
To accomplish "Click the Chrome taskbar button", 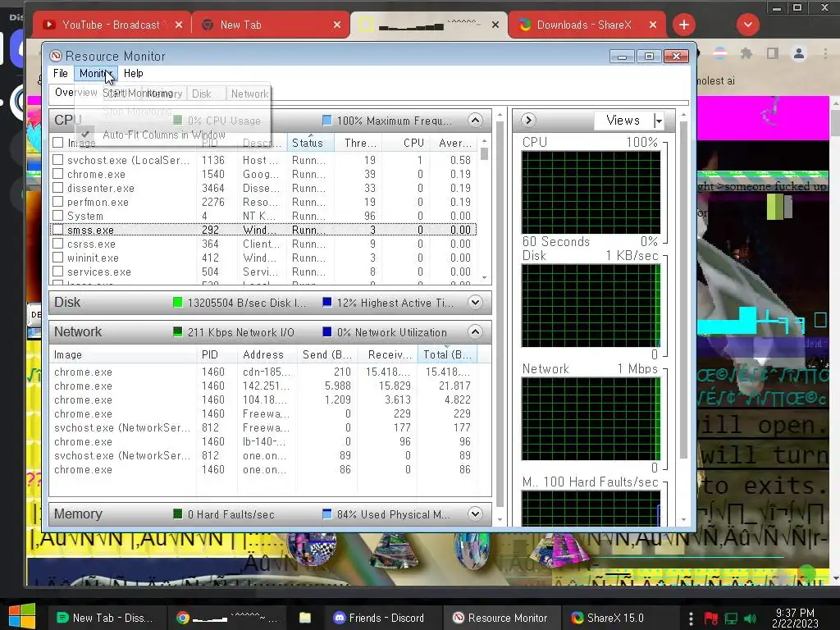I will click(228, 618).
